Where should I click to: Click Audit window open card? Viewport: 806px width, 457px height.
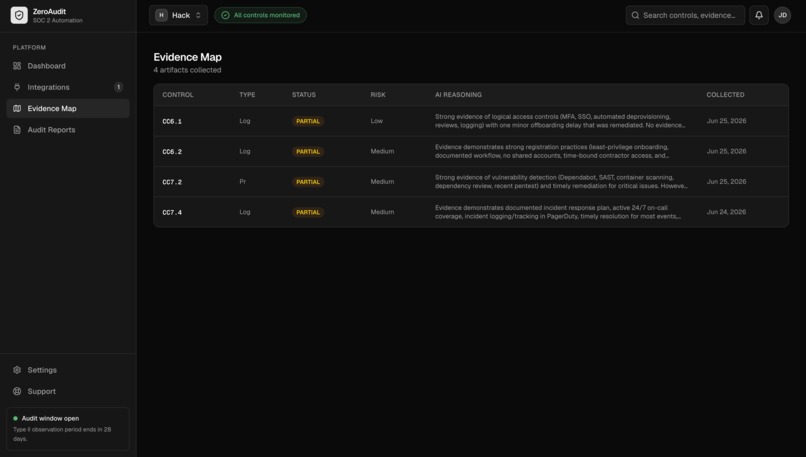click(68, 429)
